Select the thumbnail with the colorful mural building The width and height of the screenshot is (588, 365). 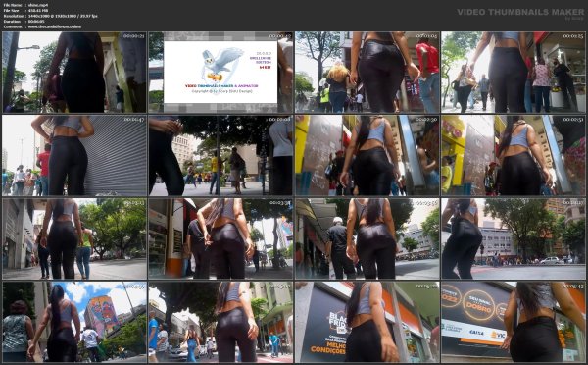click(x=74, y=322)
